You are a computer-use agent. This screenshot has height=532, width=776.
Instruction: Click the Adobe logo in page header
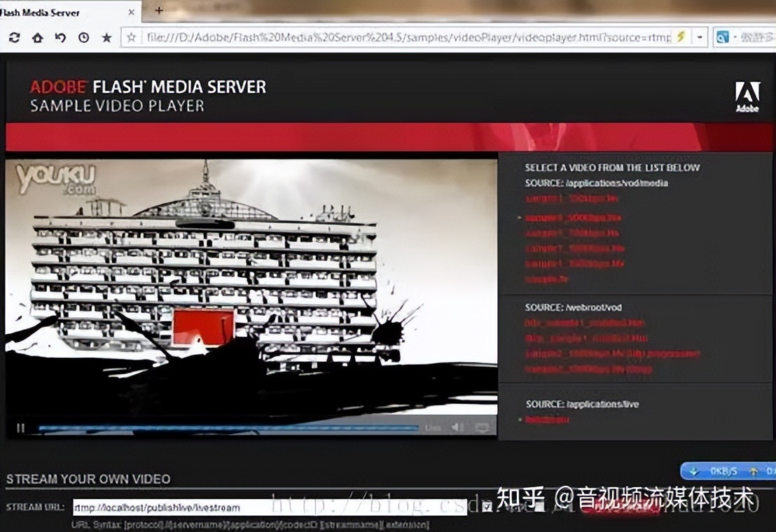(x=747, y=97)
